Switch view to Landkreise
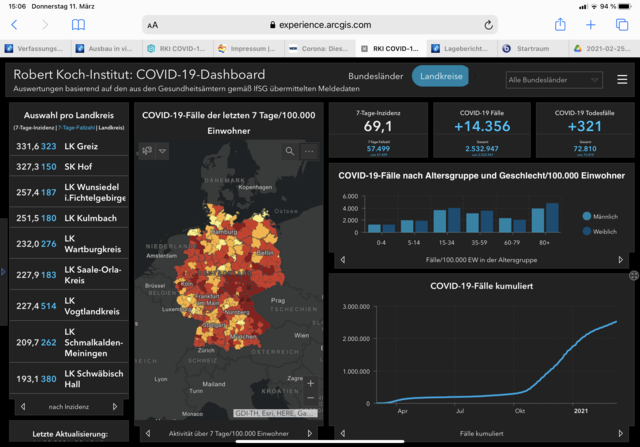This screenshot has height=447, width=640. click(439, 76)
